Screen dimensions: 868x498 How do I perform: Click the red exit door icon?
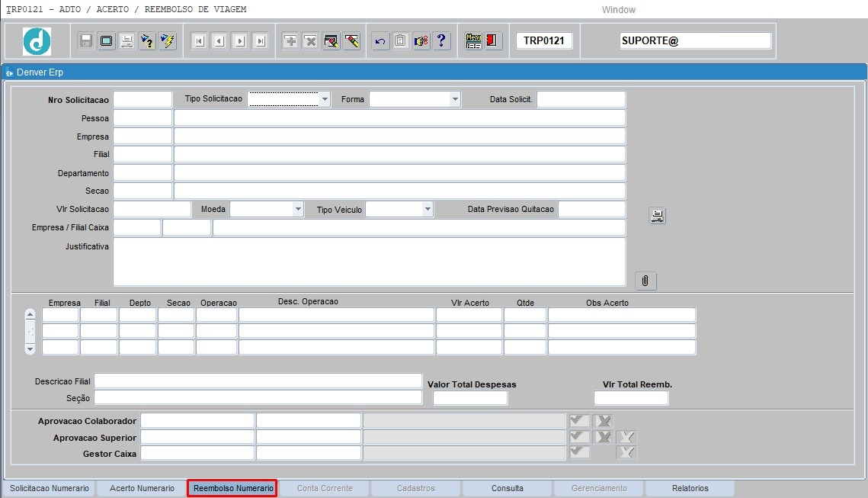point(492,41)
